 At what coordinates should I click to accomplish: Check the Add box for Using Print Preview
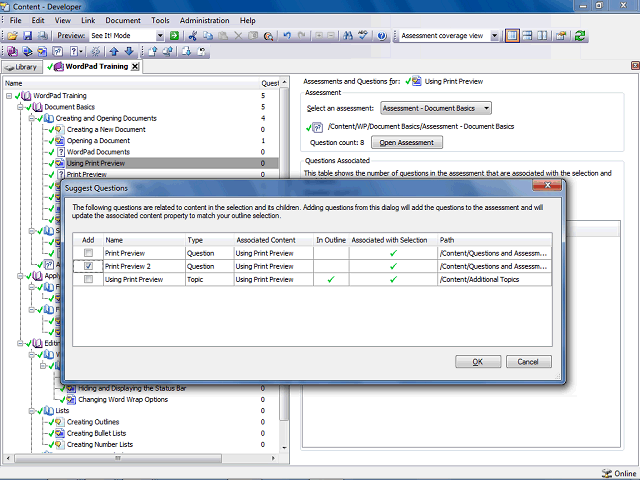[x=88, y=279]
